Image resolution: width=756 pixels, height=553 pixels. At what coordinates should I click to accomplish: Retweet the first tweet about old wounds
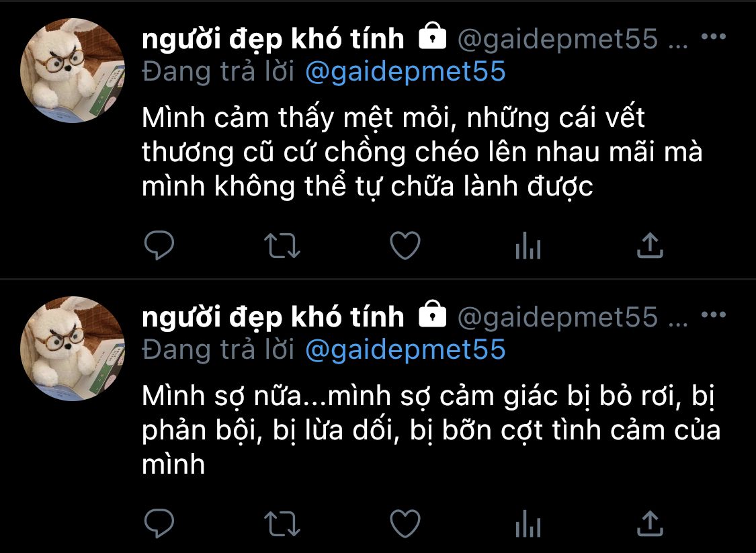pyautogui.click(x=282, y=245)
